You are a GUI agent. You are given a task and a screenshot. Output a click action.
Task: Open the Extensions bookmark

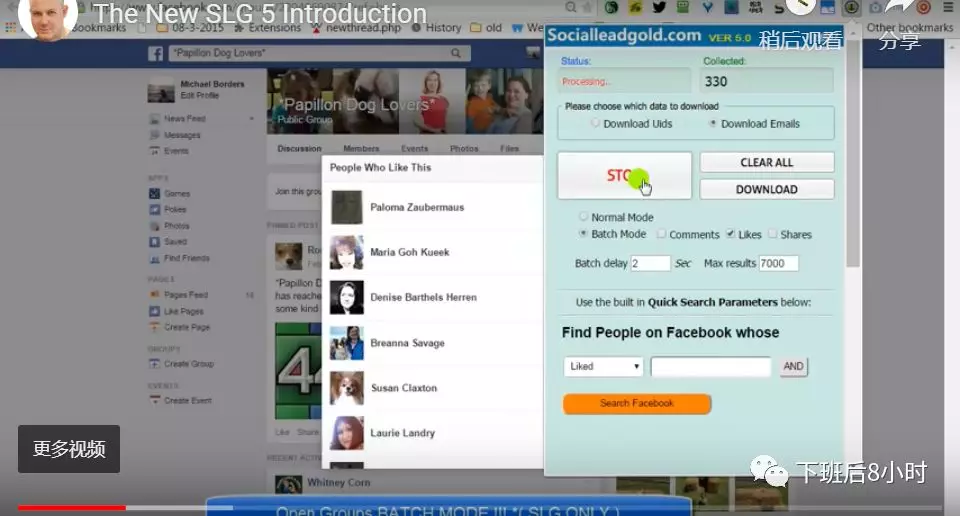(x=268, y=28)
